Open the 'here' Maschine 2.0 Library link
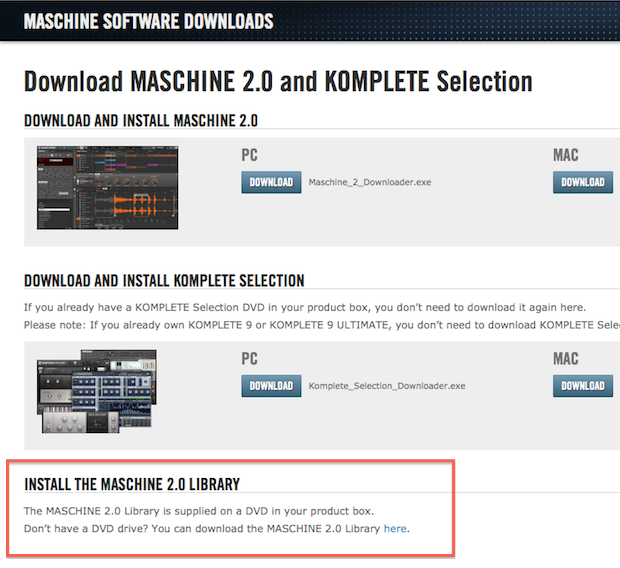The image size is (620, 568). [x=395, y=528]
